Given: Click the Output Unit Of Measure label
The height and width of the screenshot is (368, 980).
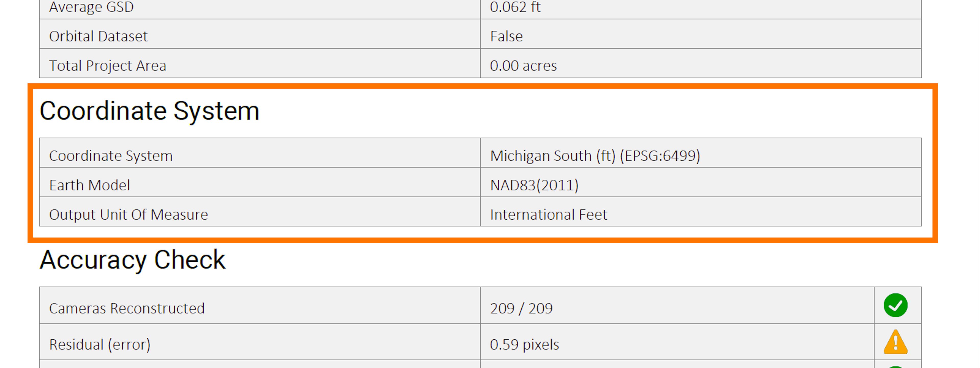Looking at the screenshot, I should (129, 215).
